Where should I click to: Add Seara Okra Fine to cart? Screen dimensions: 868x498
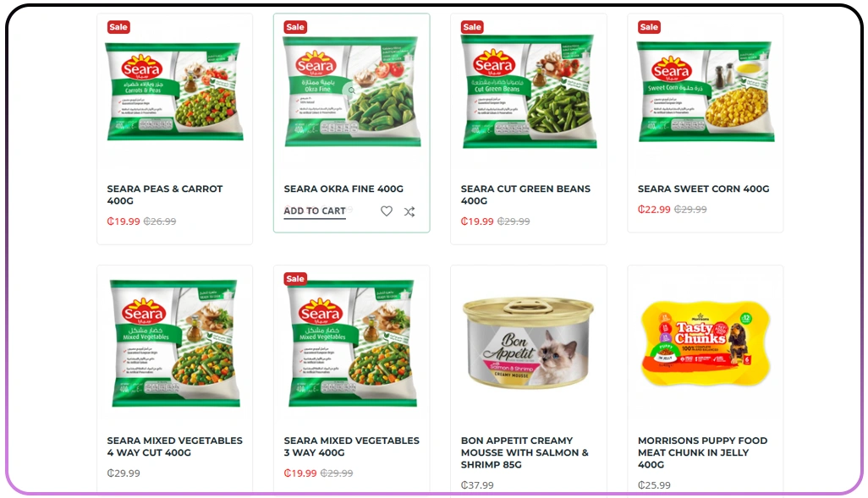(315, 211)
